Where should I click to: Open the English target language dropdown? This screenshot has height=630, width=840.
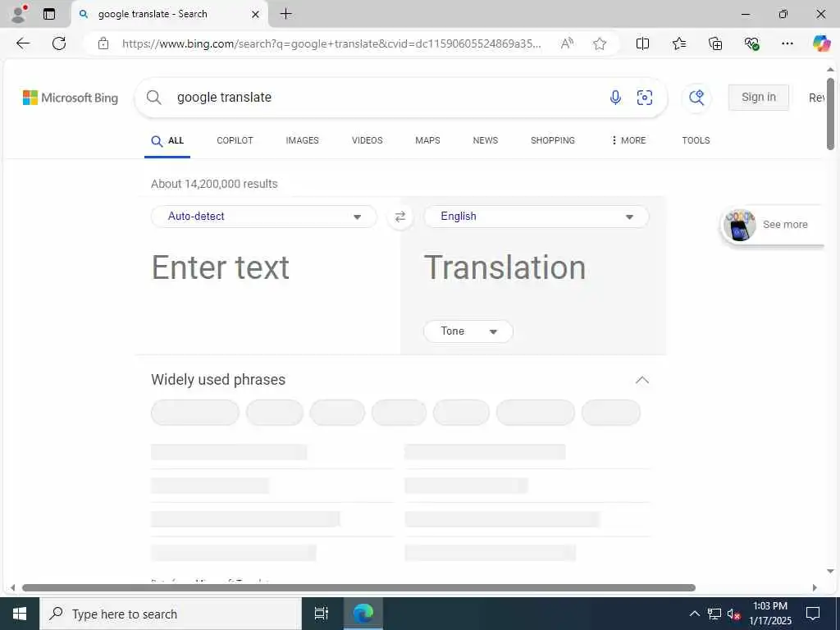click(x=536, y=217)
